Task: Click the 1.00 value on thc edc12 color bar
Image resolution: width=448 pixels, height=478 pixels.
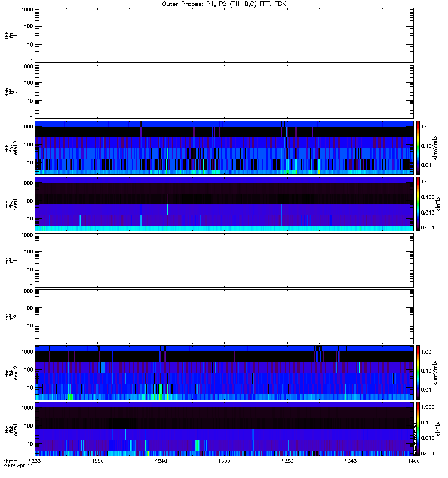Action: click(426, 352)
